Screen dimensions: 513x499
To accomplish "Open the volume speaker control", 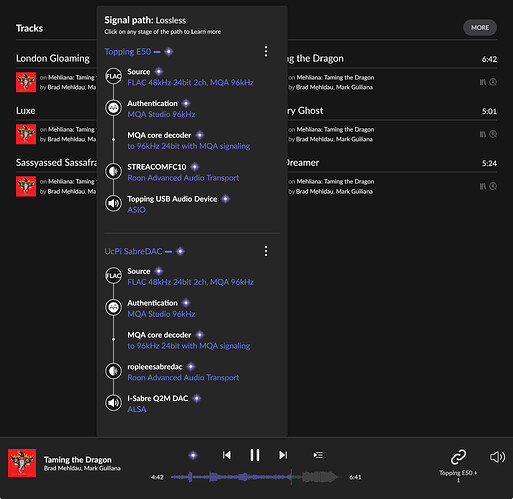I will pyautogui.click(x=497, y=457).
